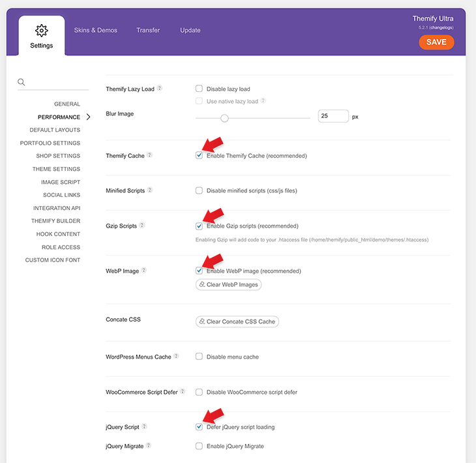The image size is (476, 463).
Task: Select PERFORMANCE in the sidebar
Action: tap(59, 117)
